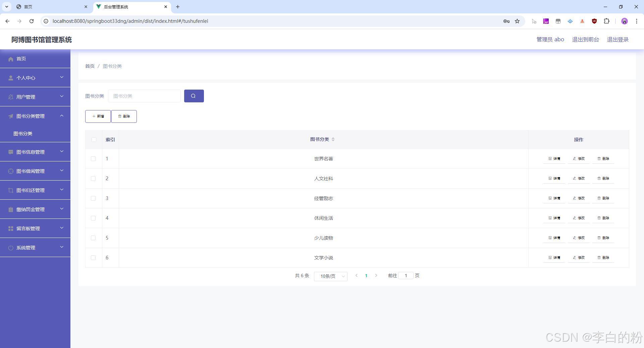Click the purple RP extension icon

tap(546, 21)
